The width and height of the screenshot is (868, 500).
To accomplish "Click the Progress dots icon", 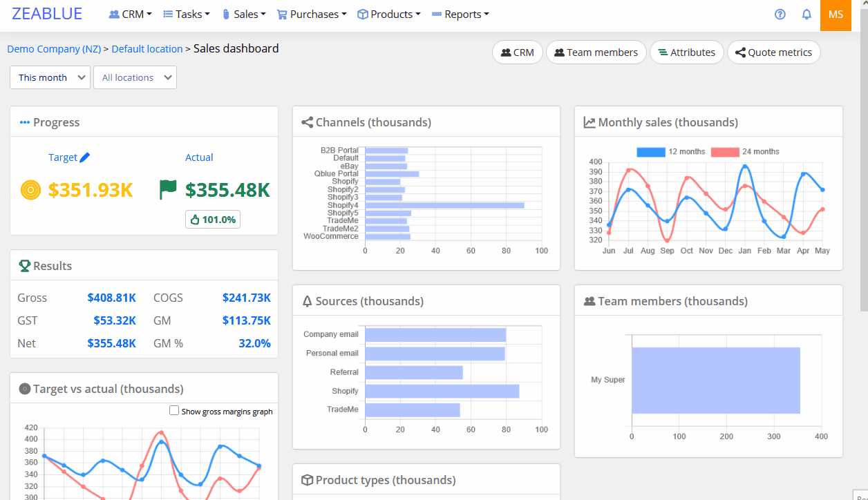I will [25, 122].
